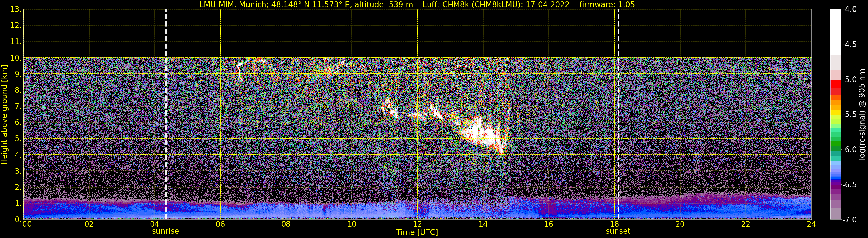Click the '5.' height axis tick label

tap(18, 139)
